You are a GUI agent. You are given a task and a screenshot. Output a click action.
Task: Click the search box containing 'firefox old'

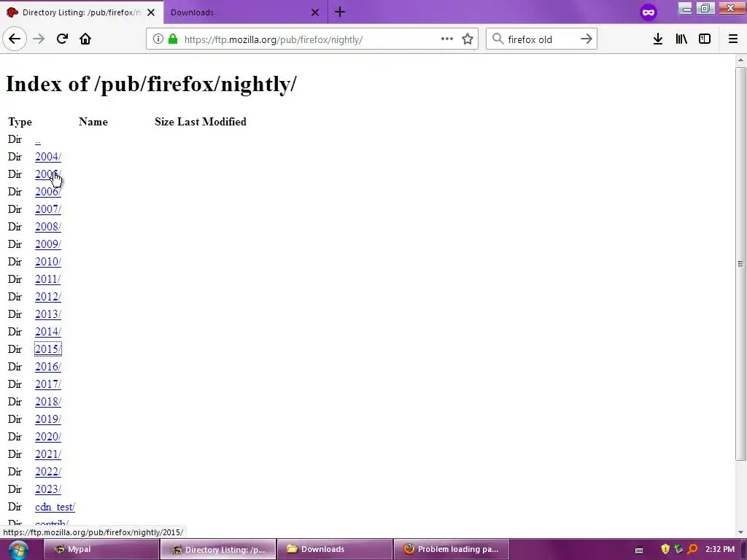pos(541,39)
